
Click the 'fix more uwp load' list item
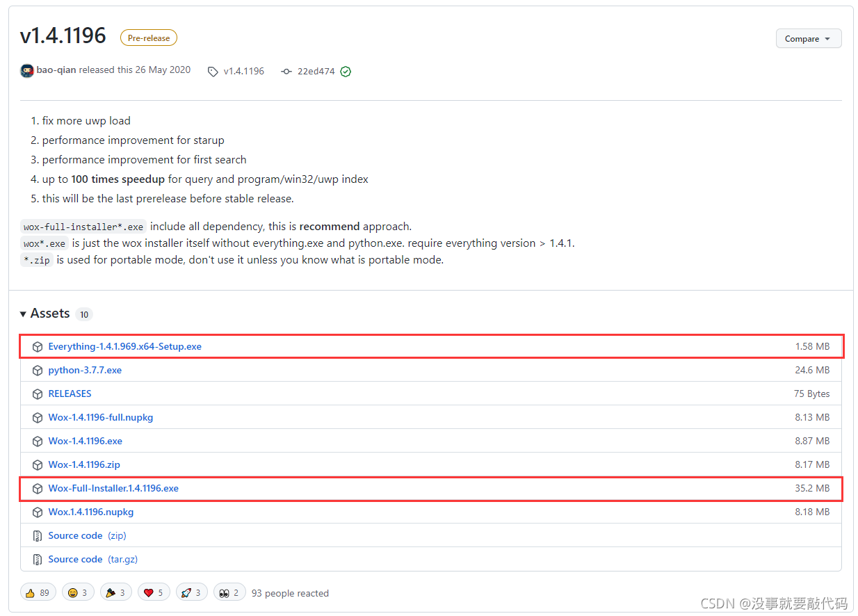(86, 121)
